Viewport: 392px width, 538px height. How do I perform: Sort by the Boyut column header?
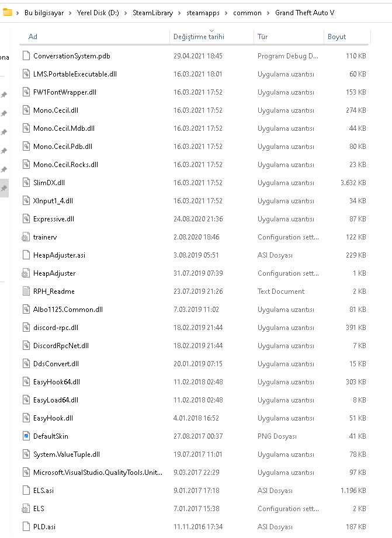point(347,37)
